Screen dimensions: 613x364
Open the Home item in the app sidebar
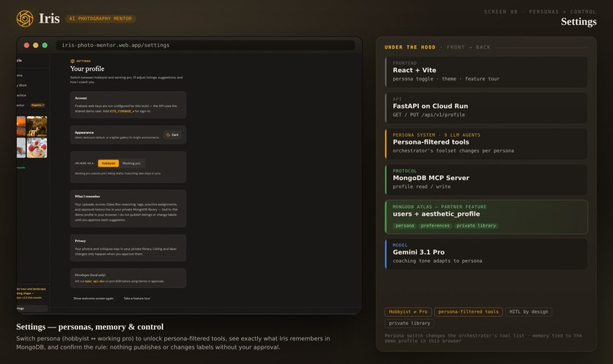(20, 75)
